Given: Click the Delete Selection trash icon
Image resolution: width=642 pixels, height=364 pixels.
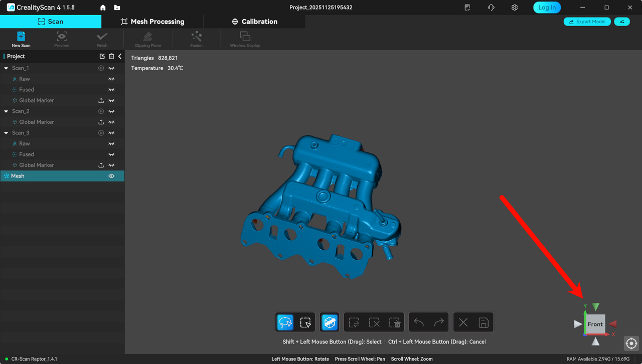Looking at the screenshot, I should click(x=395, y=322).
